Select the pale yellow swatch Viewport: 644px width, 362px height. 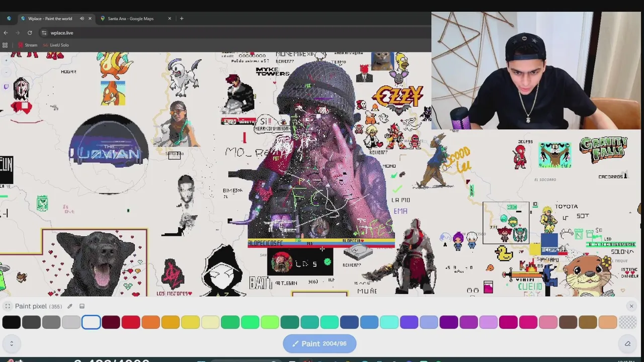210,322
